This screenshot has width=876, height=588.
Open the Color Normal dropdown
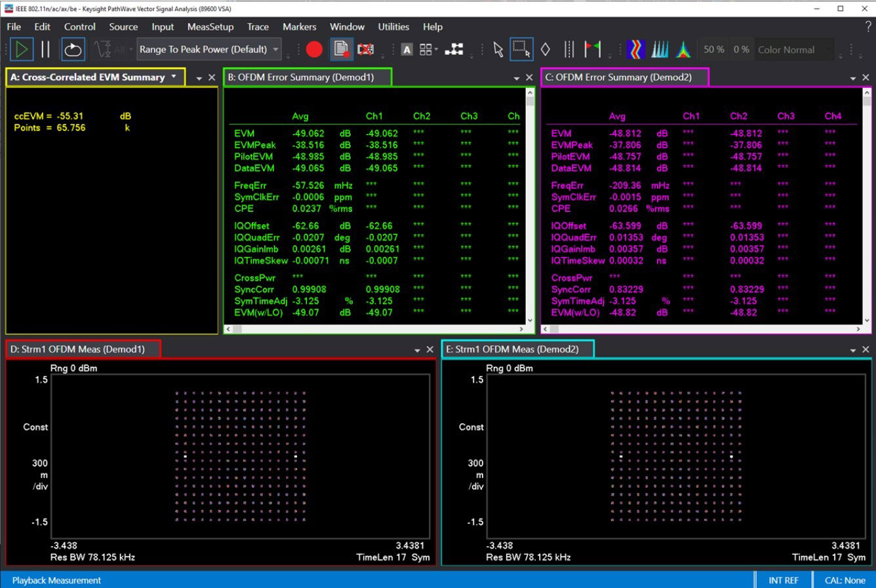tap(795, 50)
